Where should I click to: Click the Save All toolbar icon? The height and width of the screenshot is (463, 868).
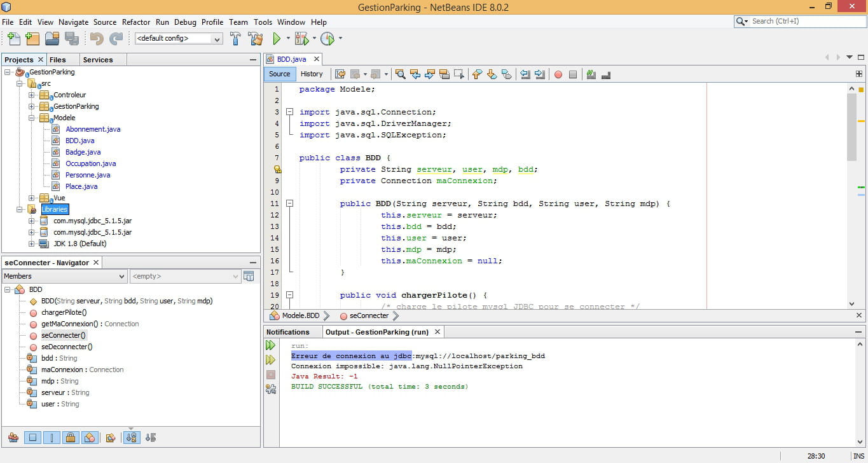coord(71,39)
